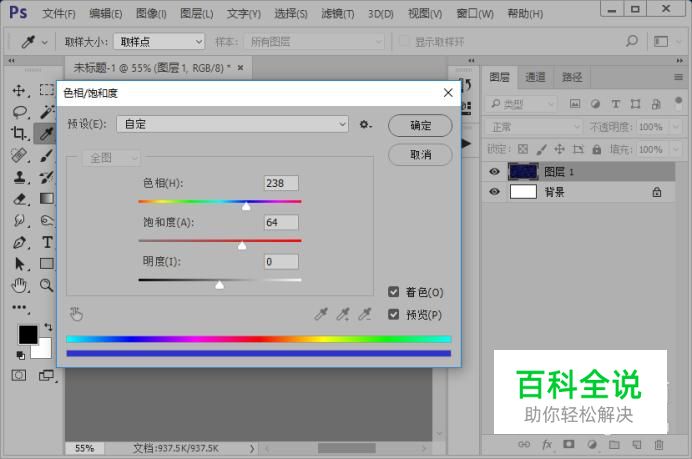Open the 取样大小 sample size dropdown
Screen dimensions: 692x459
click(159, 42)
